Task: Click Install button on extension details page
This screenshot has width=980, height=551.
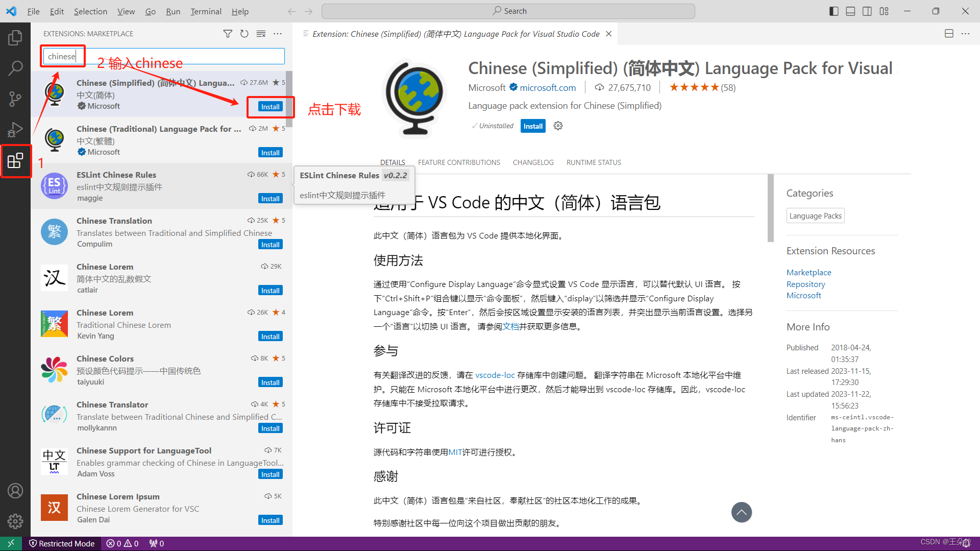Action: pyautogui.click(x=533, y=126)
